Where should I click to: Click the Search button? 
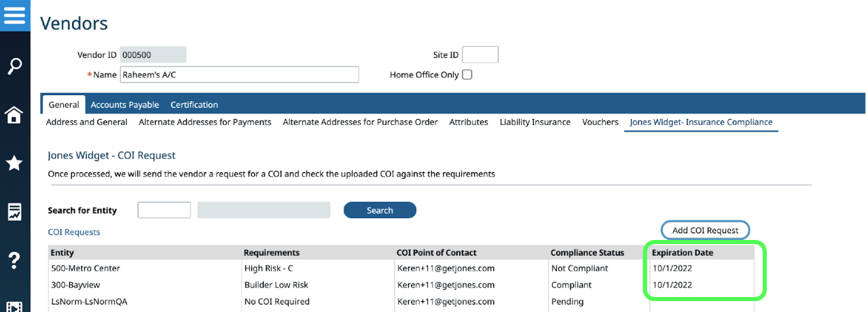pyautogui.click(x=380, y=210)
